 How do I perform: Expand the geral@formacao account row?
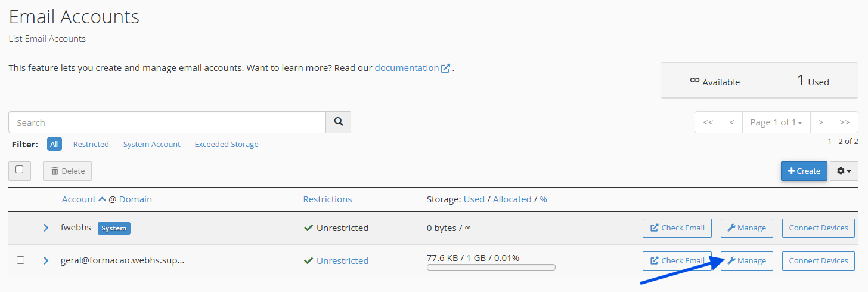pyautogui.click(x=46, y=260)
